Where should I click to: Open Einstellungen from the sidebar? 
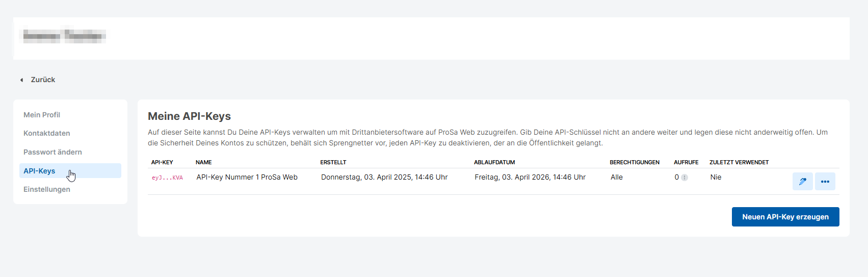(x=47, y=189)
